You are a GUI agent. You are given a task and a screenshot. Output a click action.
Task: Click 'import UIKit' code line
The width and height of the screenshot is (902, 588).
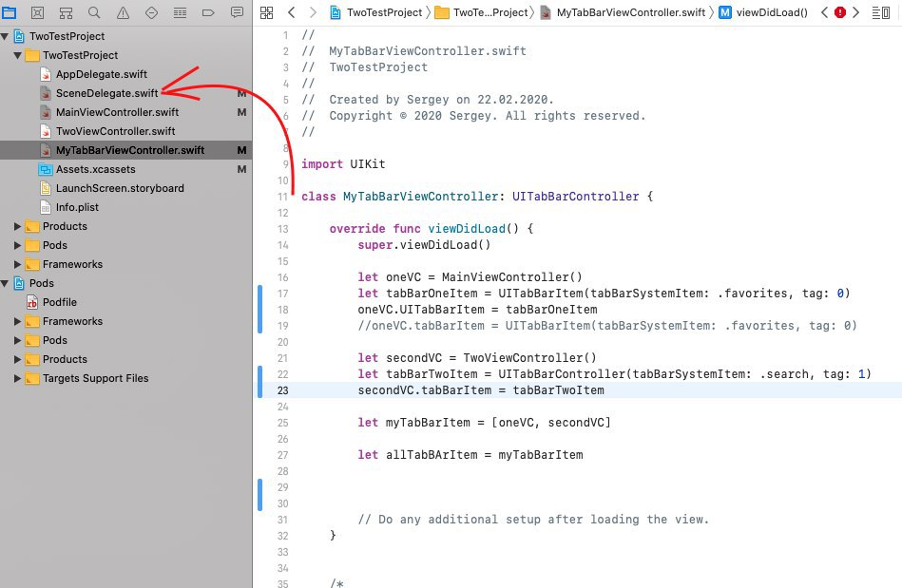point(343,164)
